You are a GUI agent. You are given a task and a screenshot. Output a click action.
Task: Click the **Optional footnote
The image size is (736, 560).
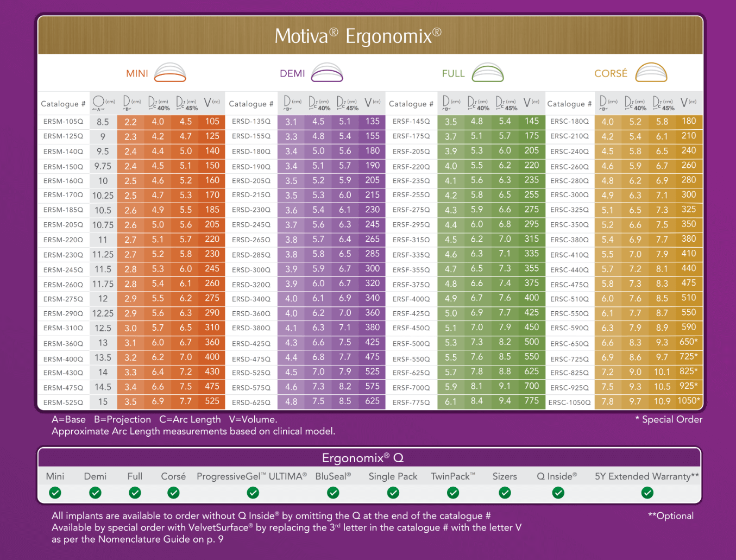click(x=671, y=516)
